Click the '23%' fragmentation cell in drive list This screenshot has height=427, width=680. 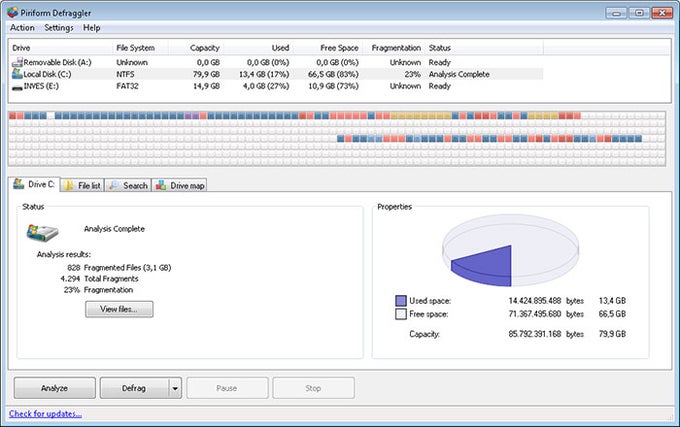412,74
